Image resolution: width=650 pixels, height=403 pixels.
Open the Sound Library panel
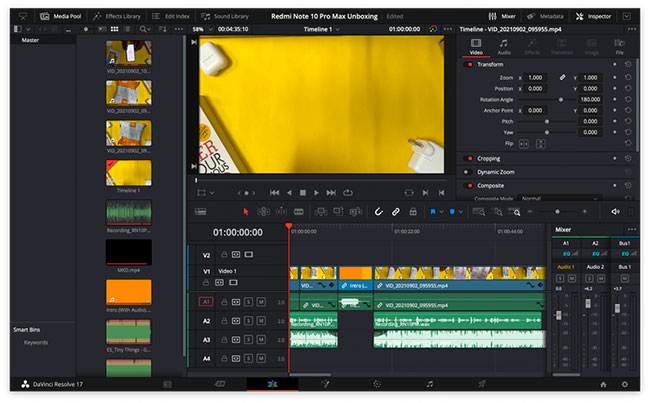click(225, 17)
